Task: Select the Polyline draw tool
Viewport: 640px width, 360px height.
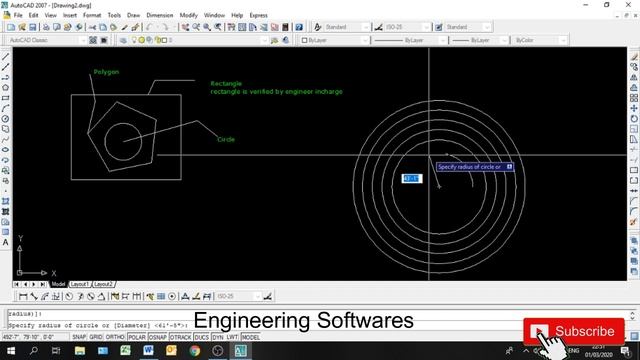Action: click(x=6, y=78)
